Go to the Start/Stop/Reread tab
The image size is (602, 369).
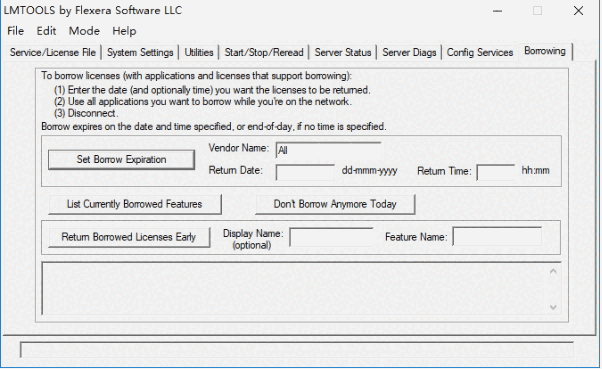point(264,52)
